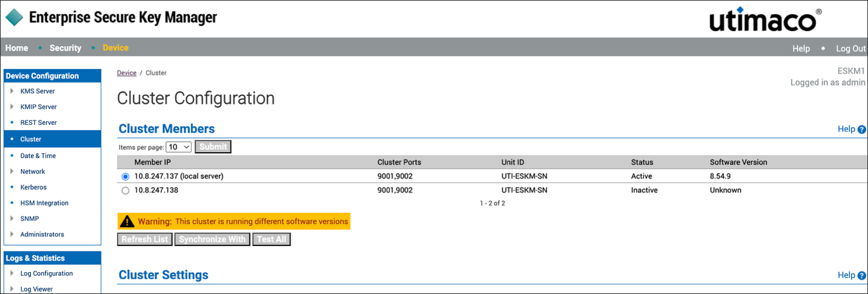Expand the Network arrow in sidebar
The height and width of the screenshot is (294, 868).
coord(12,172)
